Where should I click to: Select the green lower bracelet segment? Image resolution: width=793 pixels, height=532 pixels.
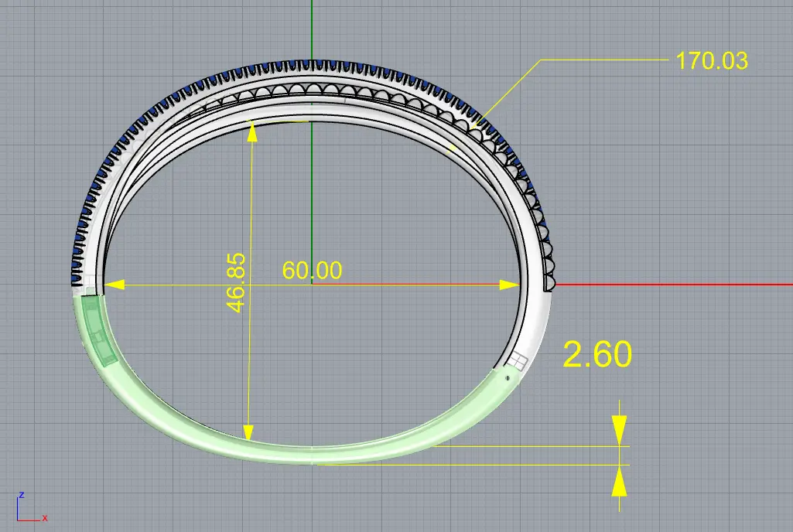coord(309,454)
